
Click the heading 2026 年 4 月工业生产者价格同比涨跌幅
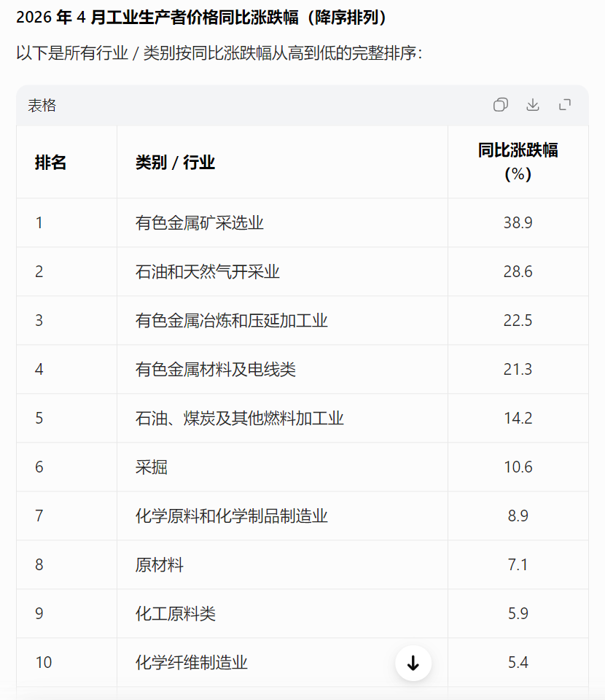click(157, 17)
